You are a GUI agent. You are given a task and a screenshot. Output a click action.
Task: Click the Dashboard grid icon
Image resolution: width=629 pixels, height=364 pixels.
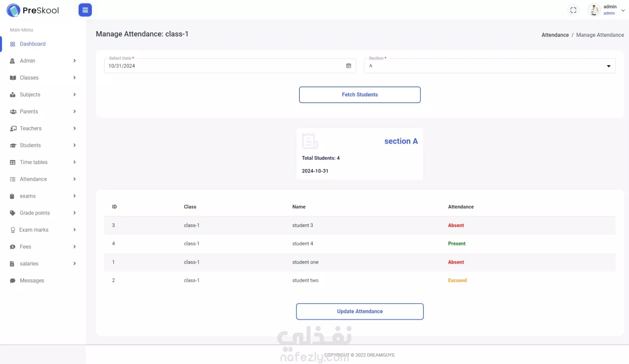[13, 44]
